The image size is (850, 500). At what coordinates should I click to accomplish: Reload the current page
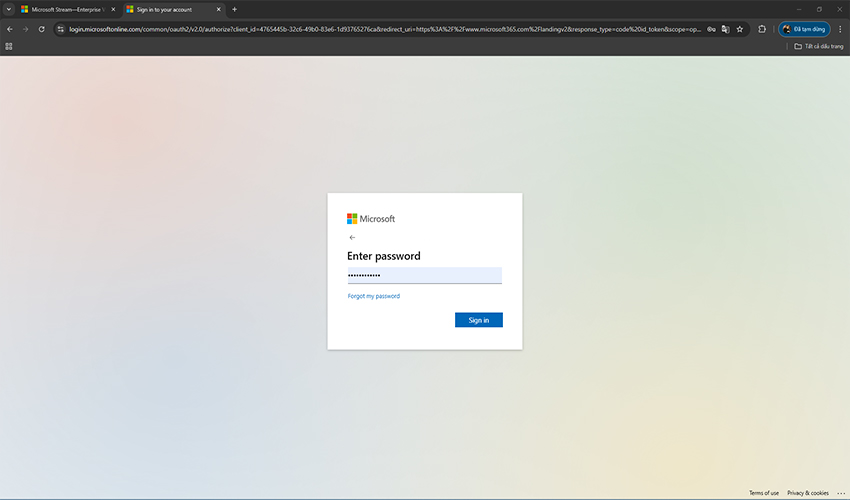(x=42, y=29)
